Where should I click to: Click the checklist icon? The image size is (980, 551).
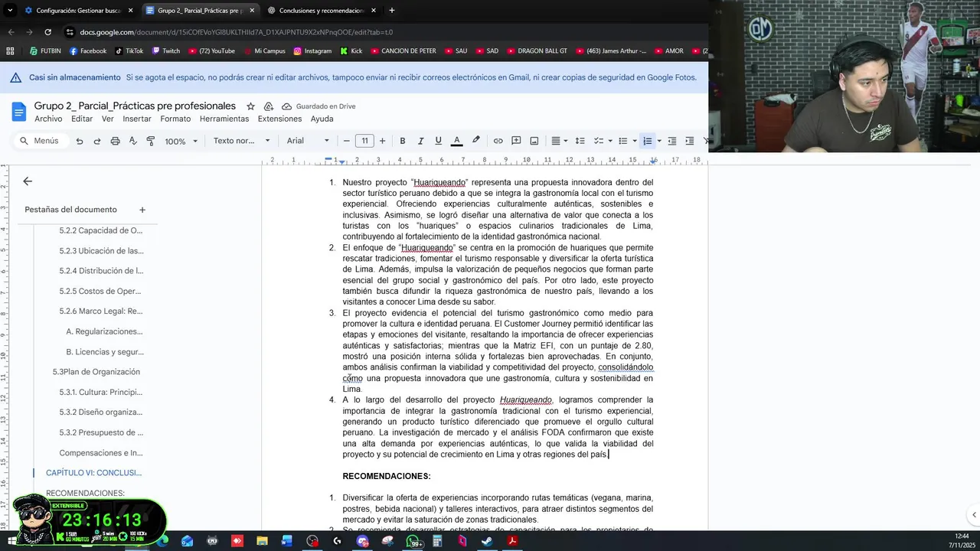pos(599,141)
